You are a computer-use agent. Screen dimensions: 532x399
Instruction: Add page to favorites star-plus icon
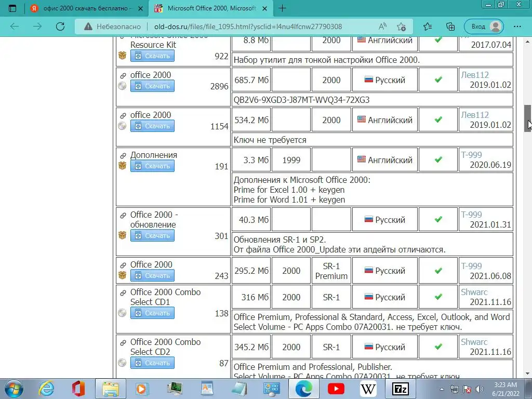point(402,26)
